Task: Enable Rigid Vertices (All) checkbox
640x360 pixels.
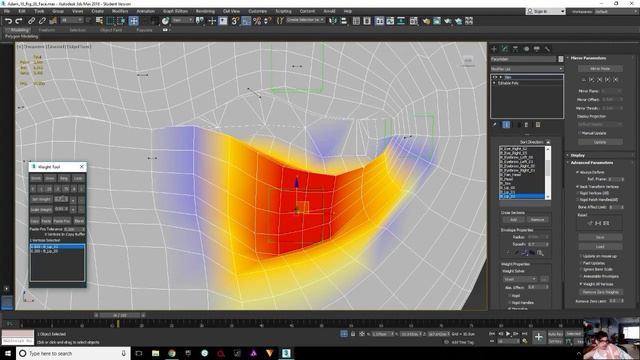Action: [578, 193]
